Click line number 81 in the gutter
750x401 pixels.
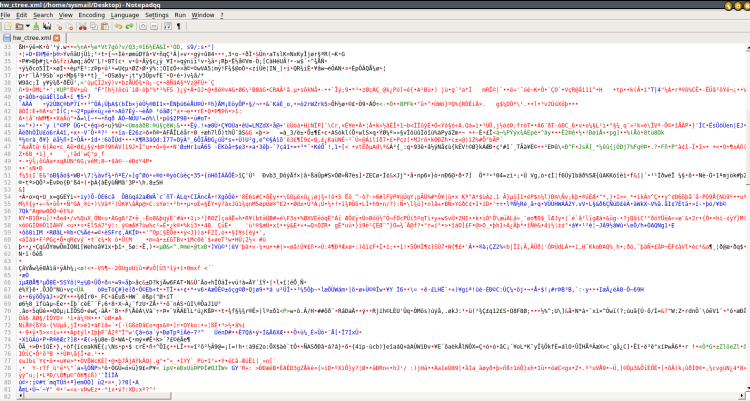[x=7, y=389]
